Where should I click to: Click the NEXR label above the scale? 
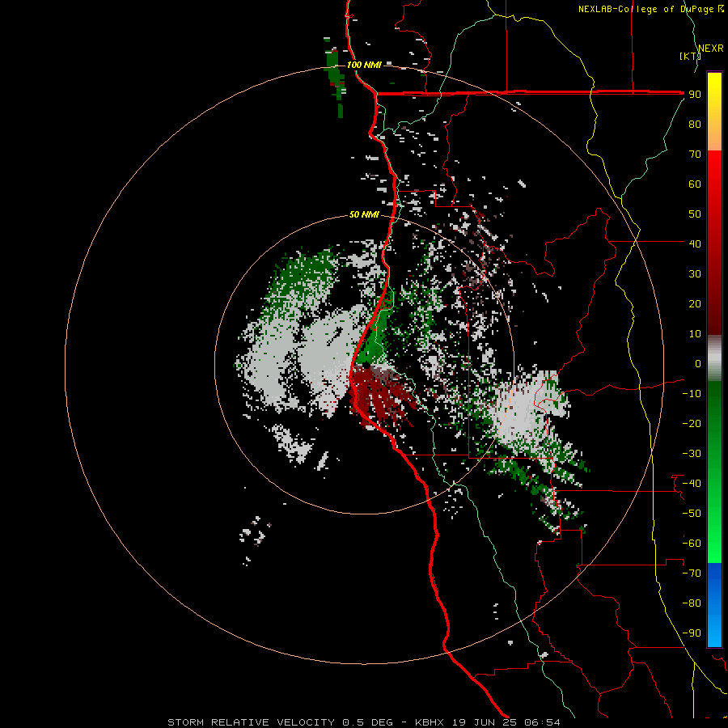(711, 49)
